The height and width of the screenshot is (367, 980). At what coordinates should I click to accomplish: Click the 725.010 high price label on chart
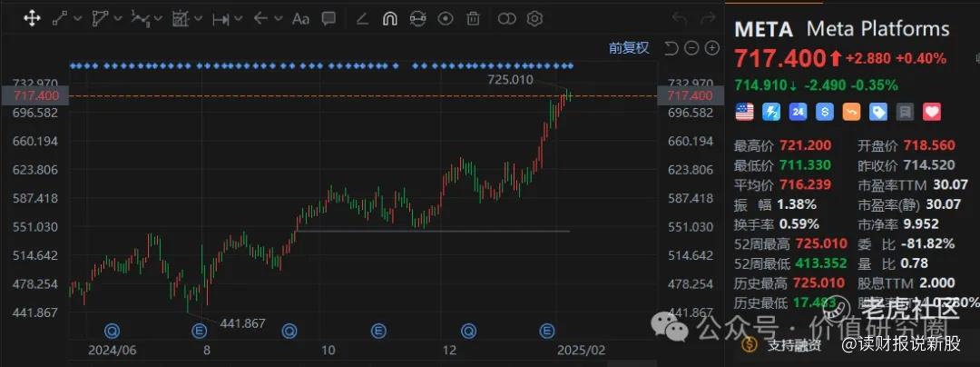click(x=510, y=79)
